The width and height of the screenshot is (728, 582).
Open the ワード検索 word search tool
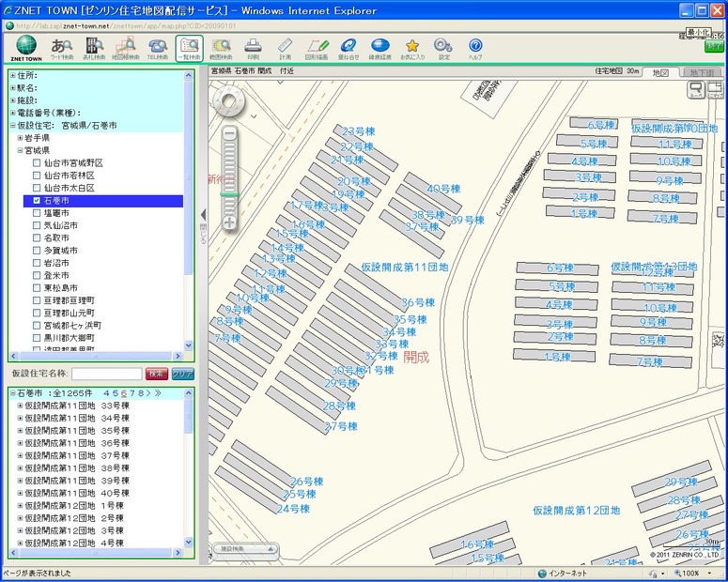(x=62, y=49)
